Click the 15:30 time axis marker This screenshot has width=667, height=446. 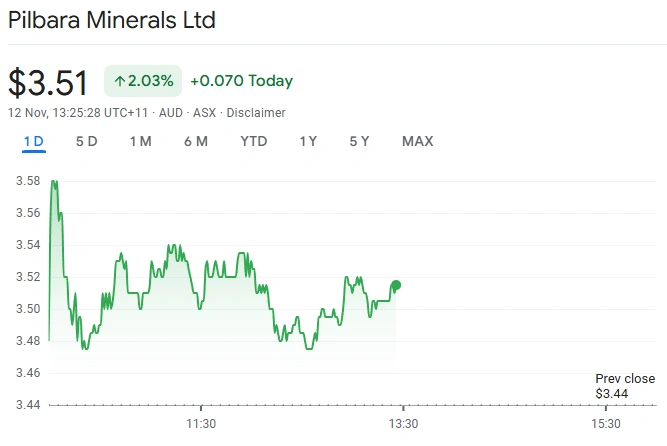(605, 423)
